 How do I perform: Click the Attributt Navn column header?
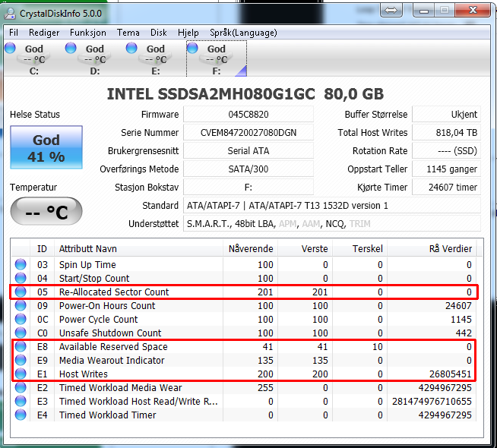coord(138,248)
